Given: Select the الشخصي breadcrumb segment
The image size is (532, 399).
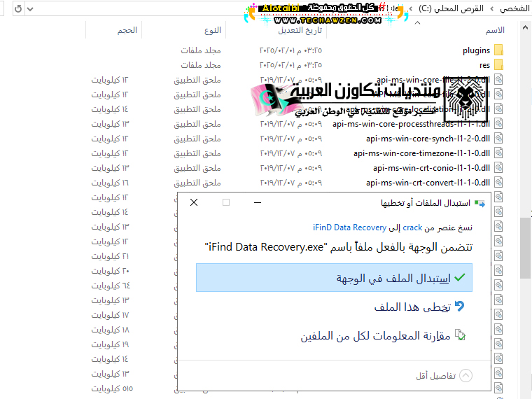Looking at the screenshot, I should (515, 8).
